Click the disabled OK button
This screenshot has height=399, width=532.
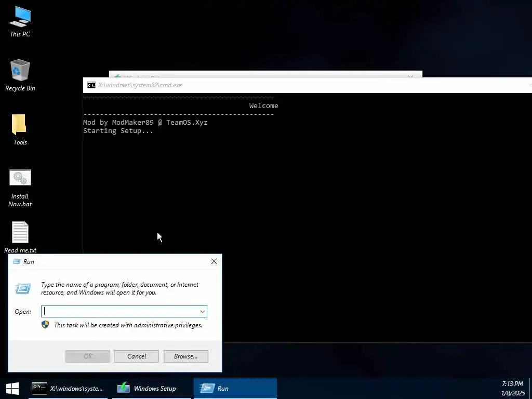[x=88, y=356]
